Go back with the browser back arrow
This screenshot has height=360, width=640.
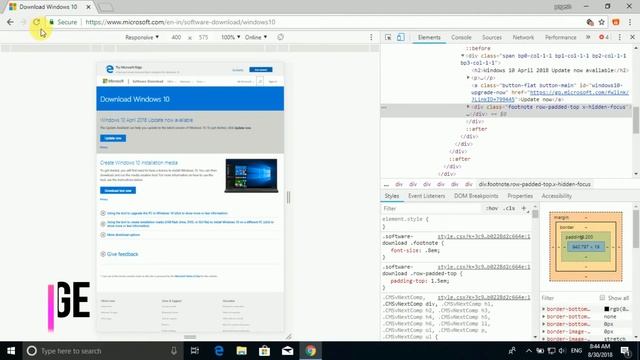10,22
